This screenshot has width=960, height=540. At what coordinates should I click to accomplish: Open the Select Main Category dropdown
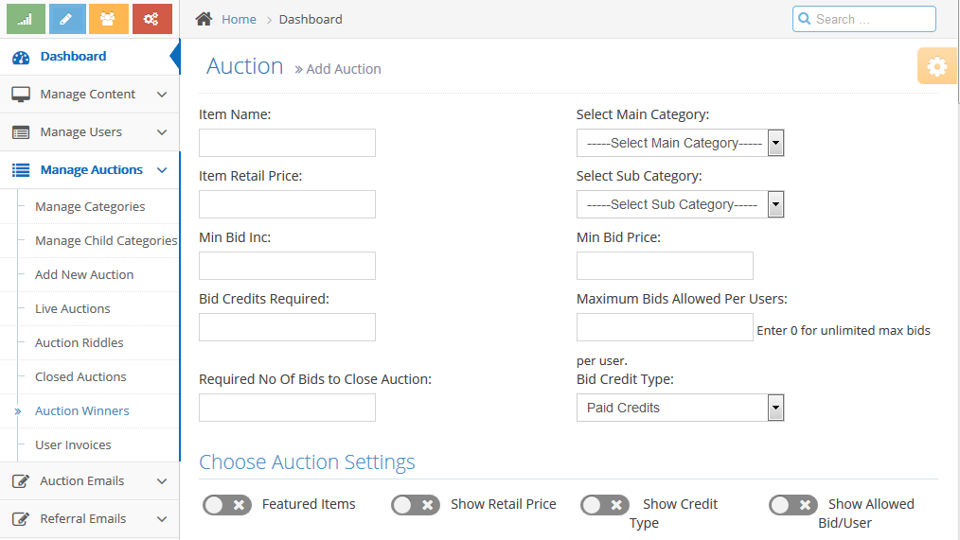(680, 143)
